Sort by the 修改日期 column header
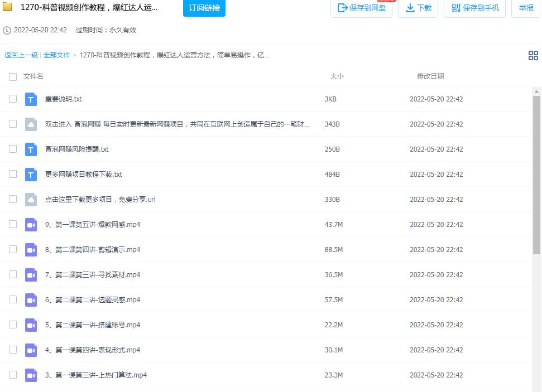Image resolution: width=542 pixels, height=392 pixels. click(430, 76)
